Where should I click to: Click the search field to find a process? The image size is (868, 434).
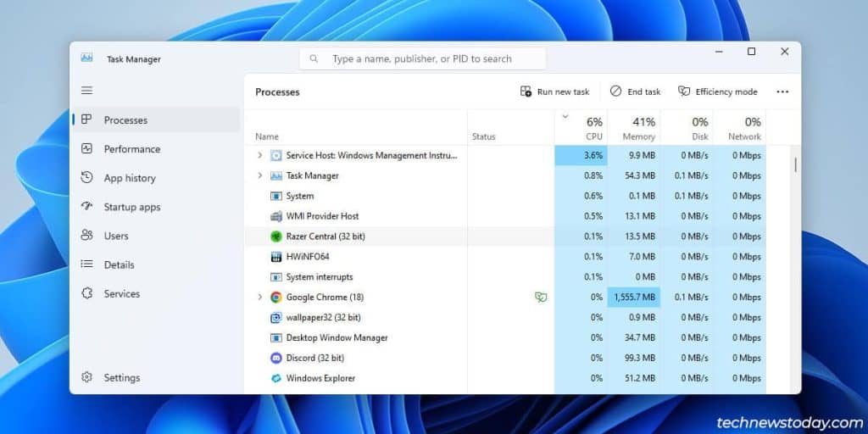[422, 58]
